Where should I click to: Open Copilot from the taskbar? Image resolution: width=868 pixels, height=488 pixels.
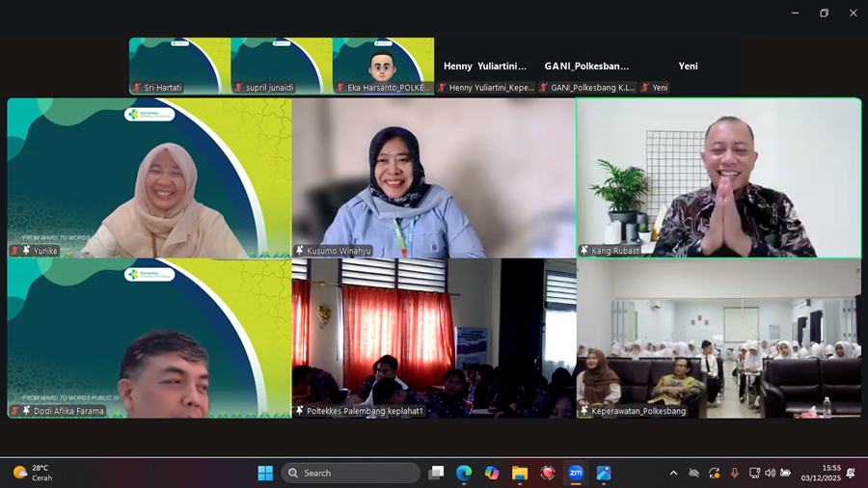492,473
